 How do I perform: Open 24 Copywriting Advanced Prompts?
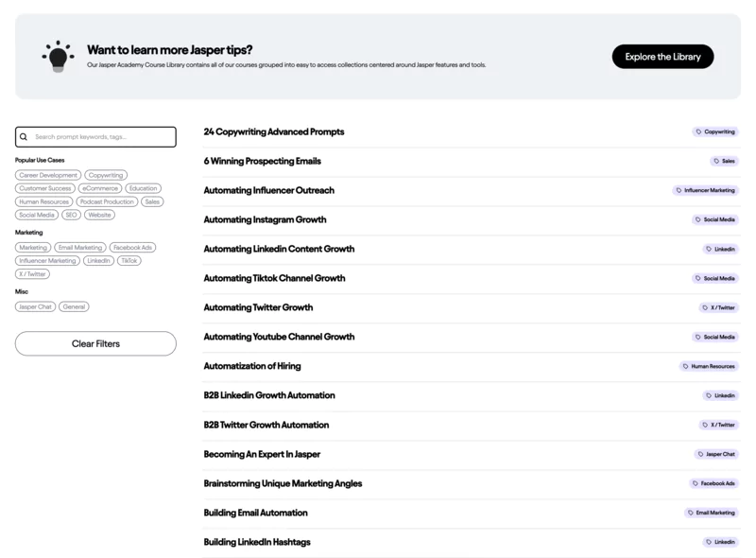pos(274,131)
